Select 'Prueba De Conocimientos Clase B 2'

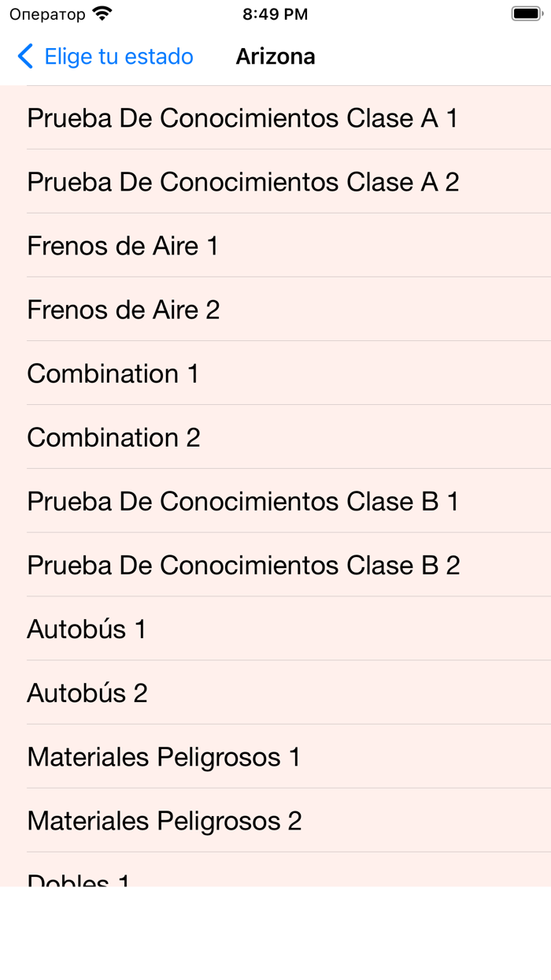(243, 565)
